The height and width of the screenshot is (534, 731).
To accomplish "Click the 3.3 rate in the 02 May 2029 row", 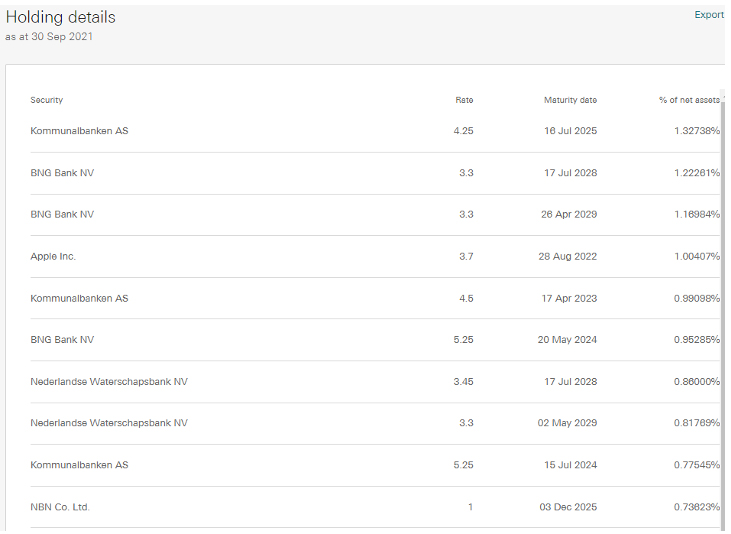I will coord(466,423).
